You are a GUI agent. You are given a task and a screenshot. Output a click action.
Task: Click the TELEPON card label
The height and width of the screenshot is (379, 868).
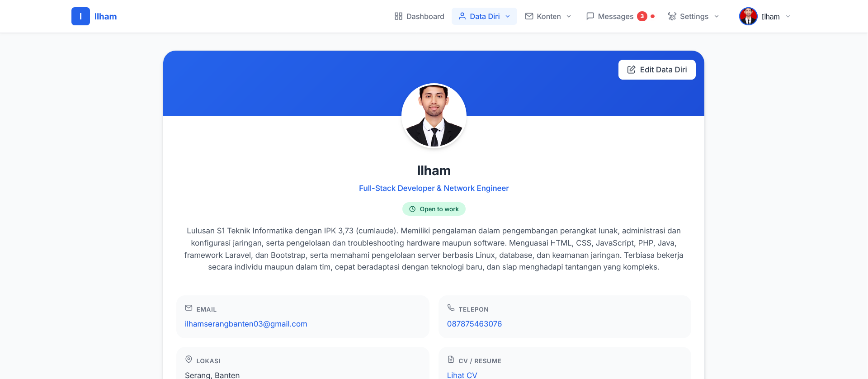(473, 309)
